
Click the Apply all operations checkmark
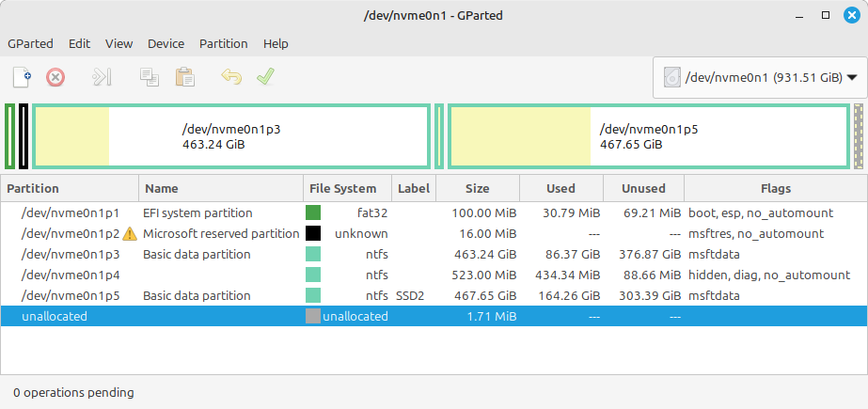click(265, 77)
